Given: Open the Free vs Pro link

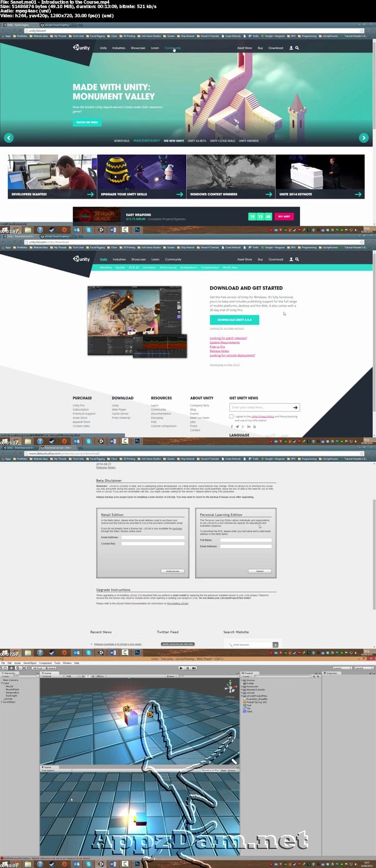Looking at the screenshot, I should pos(218,347).
